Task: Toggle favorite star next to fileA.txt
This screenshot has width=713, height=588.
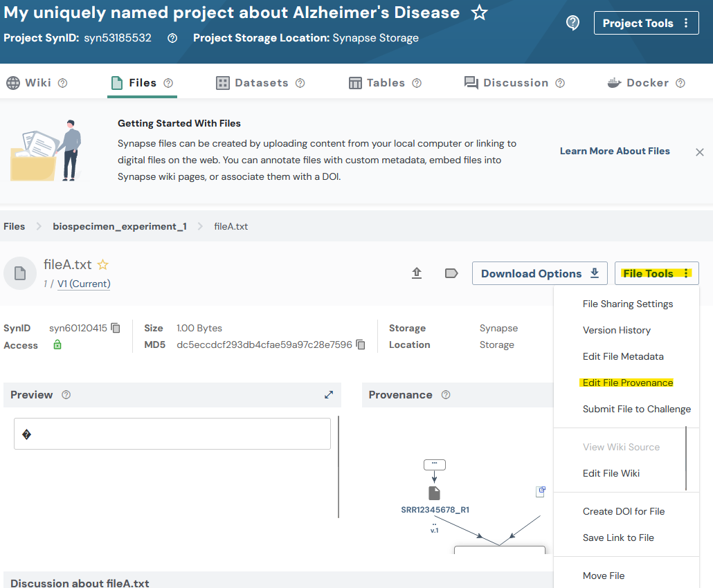Action: click(x=103, y=264)
